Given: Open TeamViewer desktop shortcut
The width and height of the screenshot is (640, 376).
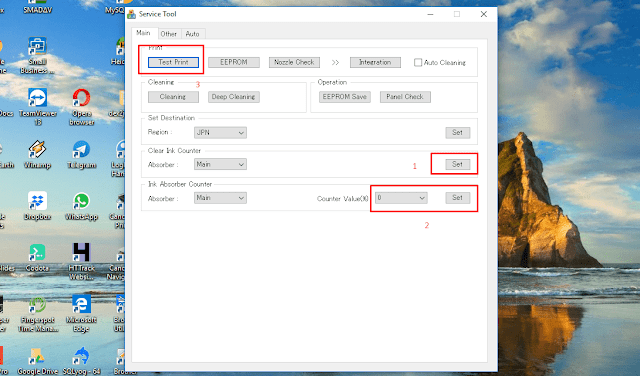Looking at the screenshot, I should pyautogui.click(x=38, y=107).
